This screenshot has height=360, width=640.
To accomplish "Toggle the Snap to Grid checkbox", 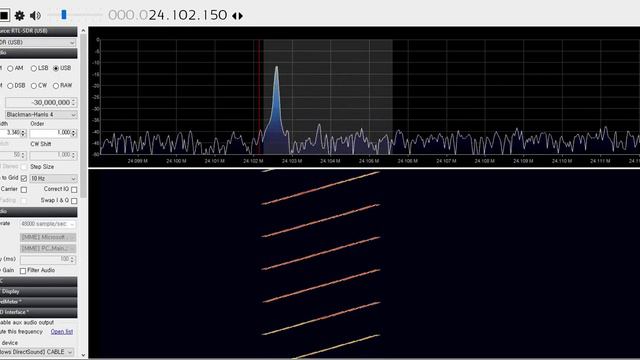I will click(x=24, y=178).
